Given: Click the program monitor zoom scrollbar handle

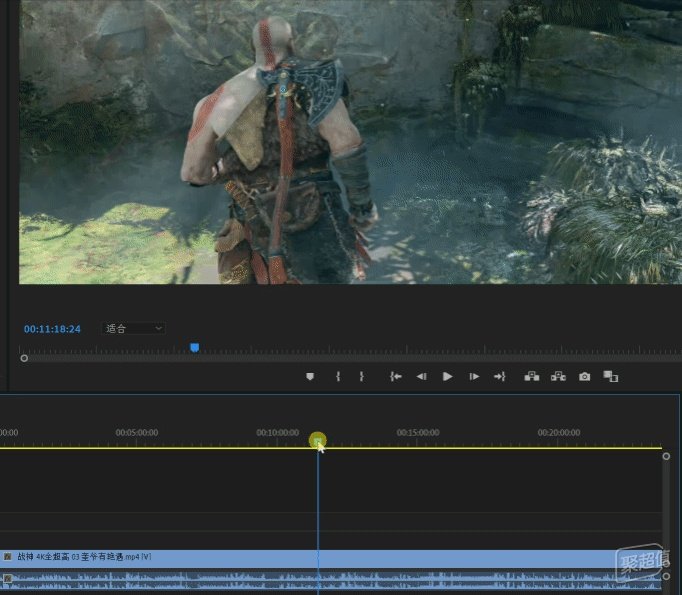Looking at the screenshot, I should point(24,358).
